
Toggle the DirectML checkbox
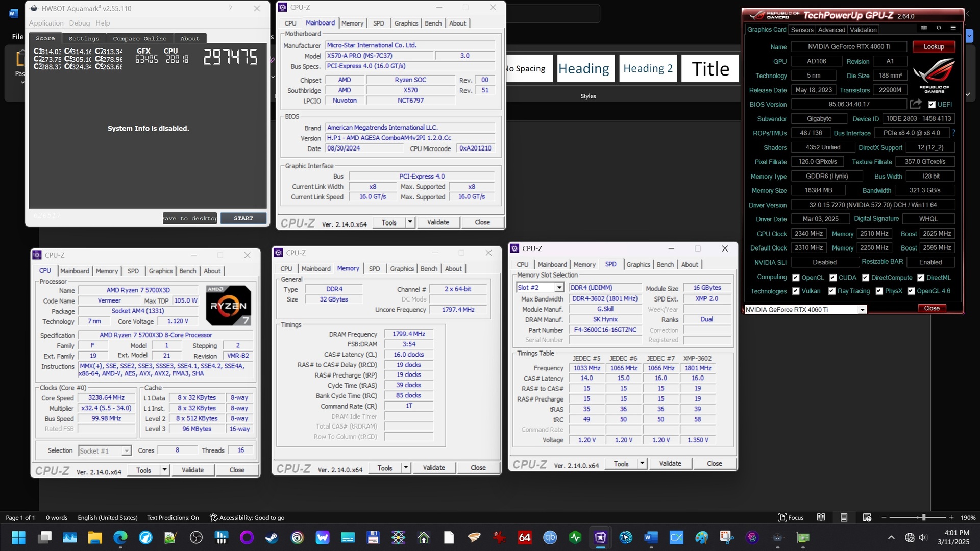pyautogui.click(x=921, y=278)
